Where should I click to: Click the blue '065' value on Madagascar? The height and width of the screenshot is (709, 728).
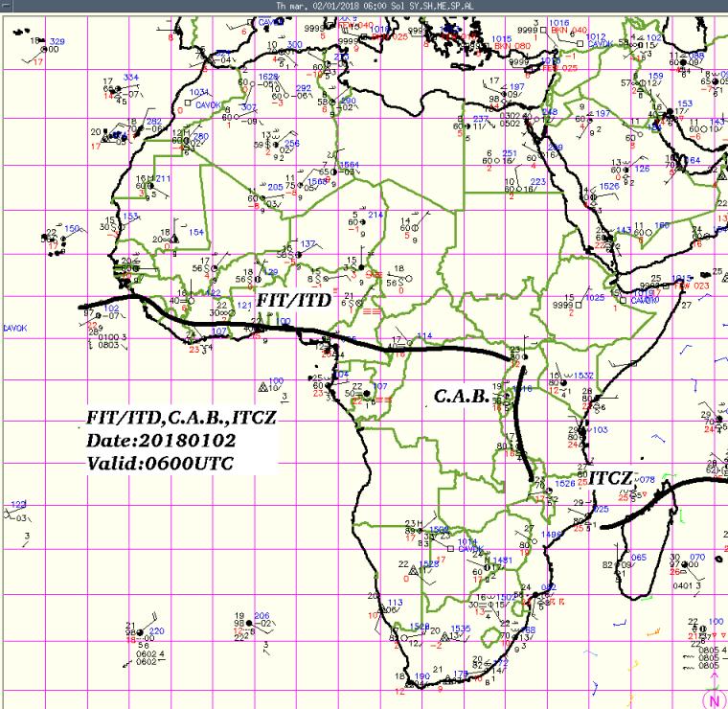click(x=639, y=558)
